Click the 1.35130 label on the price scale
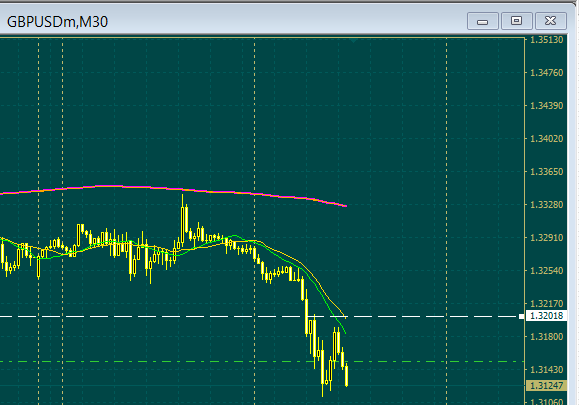Viewport: 579px width, 405px height. click(547, 40)
